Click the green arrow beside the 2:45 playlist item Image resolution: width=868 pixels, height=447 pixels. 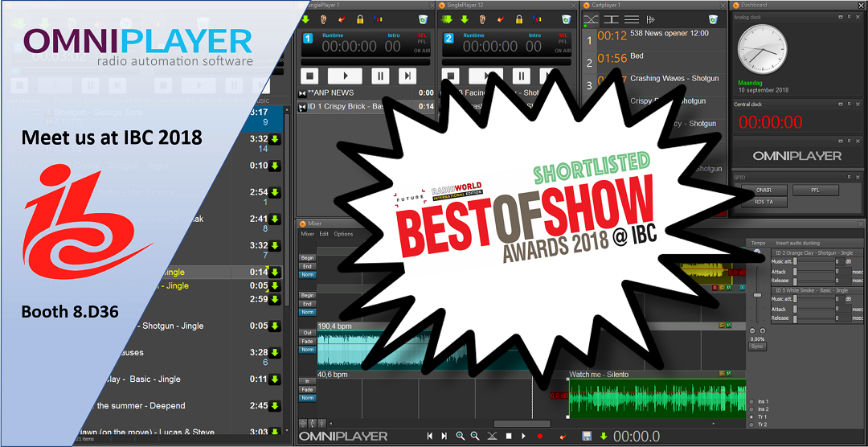(x=275, y=406)
